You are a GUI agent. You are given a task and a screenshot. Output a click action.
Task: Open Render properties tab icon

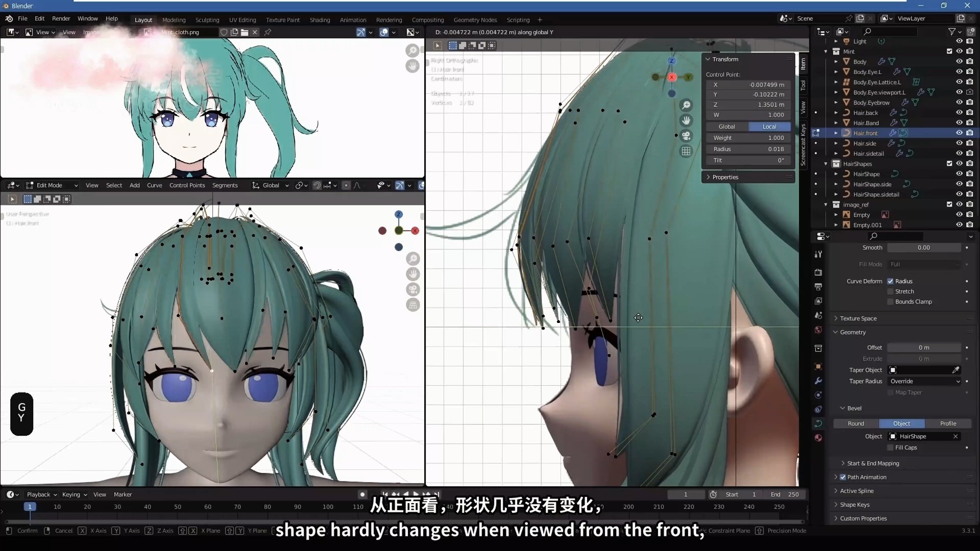pos(818,272)
